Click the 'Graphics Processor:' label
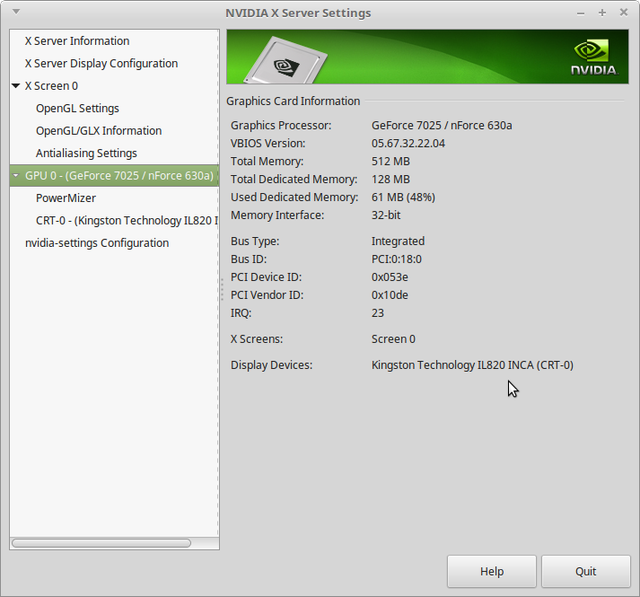This screenshot has height=597, width=640. click(x=281, y=125)
